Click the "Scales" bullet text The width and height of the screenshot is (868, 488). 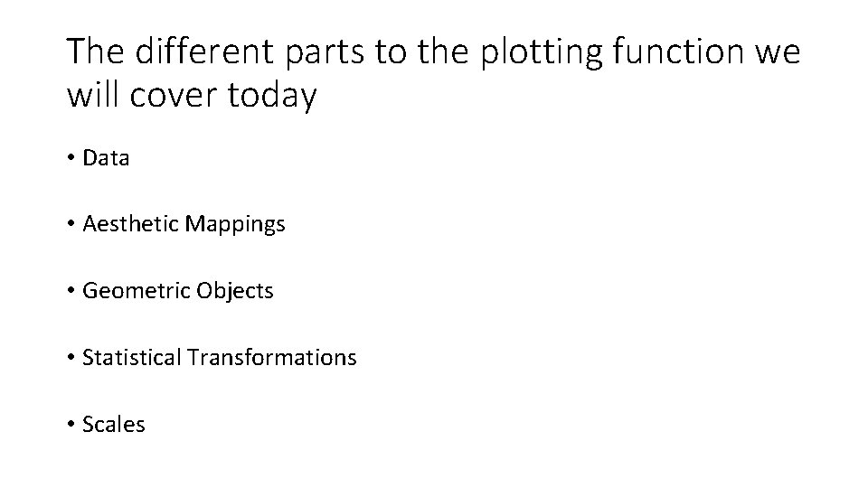[114, 425]
